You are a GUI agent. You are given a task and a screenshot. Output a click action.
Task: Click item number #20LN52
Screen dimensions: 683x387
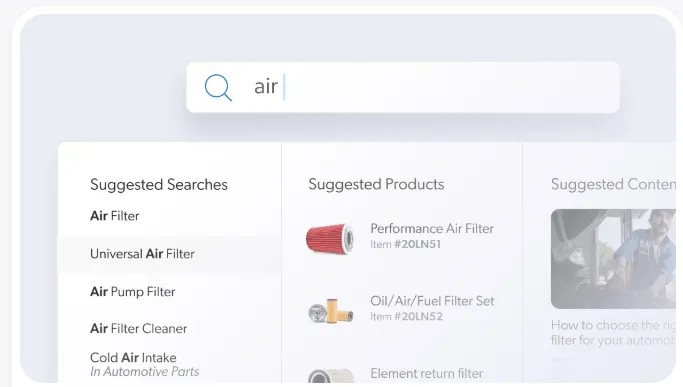point(418,317)
